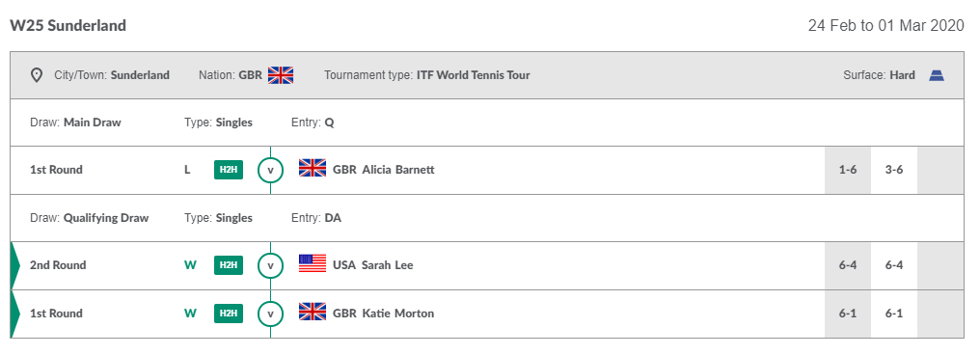Open Sarah Lee's player profile

388,265
